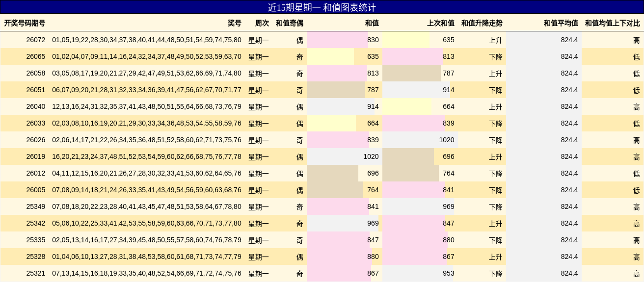644x282 pixels.
Task: Click the number list beginning 12,13,16,24,31
Action: (x=147, y=106)
